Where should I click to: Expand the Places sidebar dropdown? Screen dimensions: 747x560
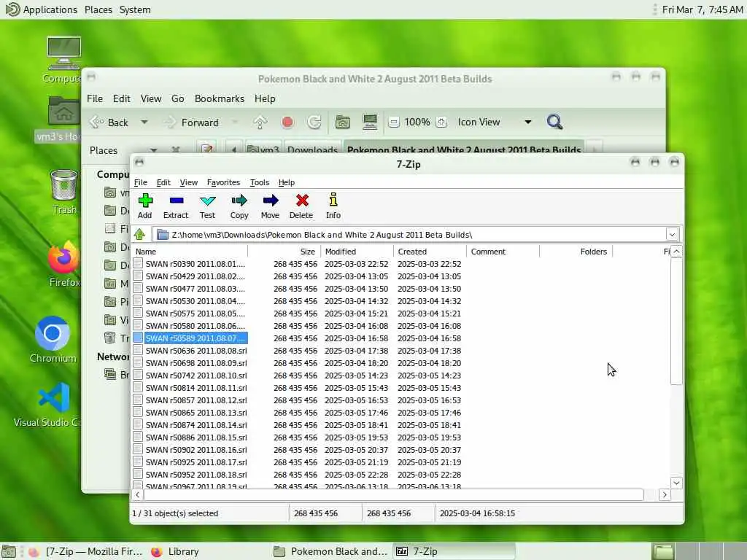153,150
